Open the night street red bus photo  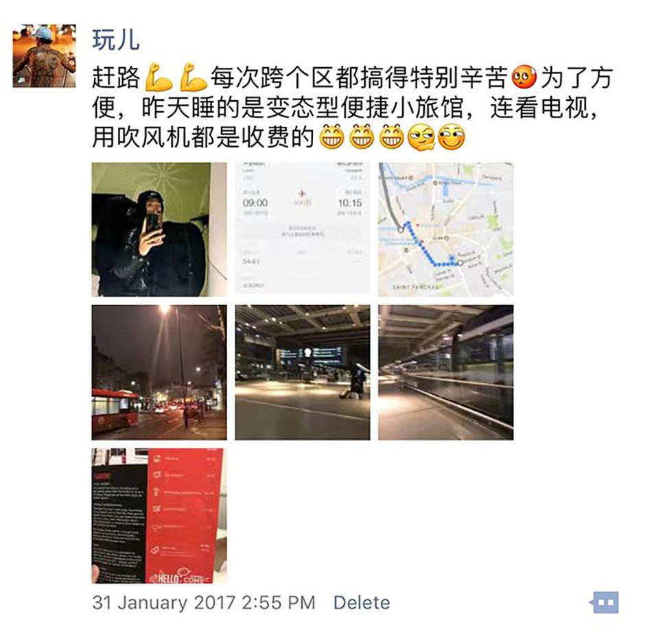(159, 372)
